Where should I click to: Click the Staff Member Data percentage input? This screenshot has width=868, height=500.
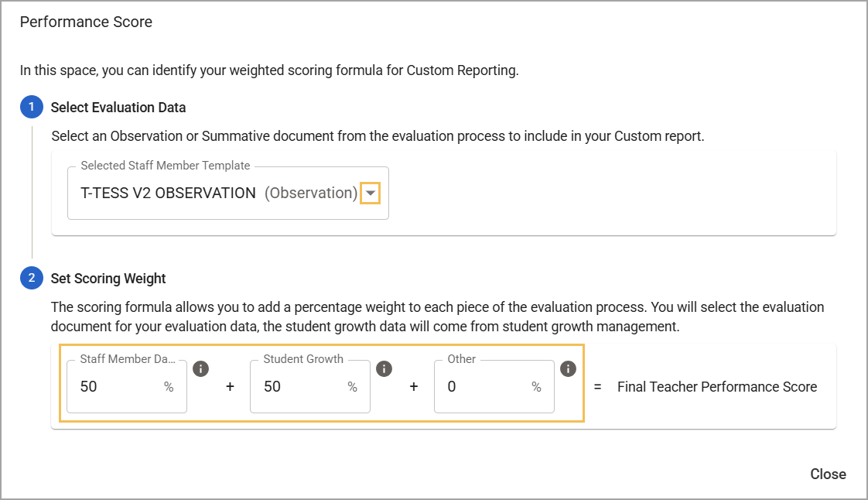[127, 386]
